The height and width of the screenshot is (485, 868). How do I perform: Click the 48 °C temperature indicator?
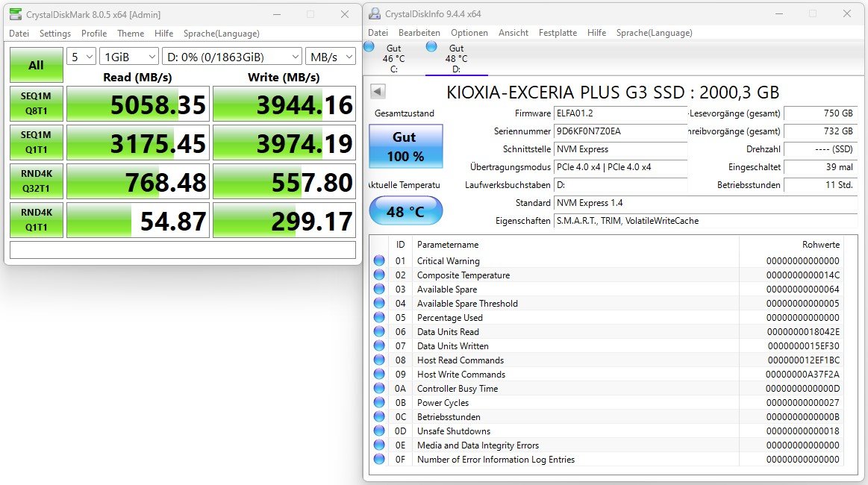coord(405,210)
